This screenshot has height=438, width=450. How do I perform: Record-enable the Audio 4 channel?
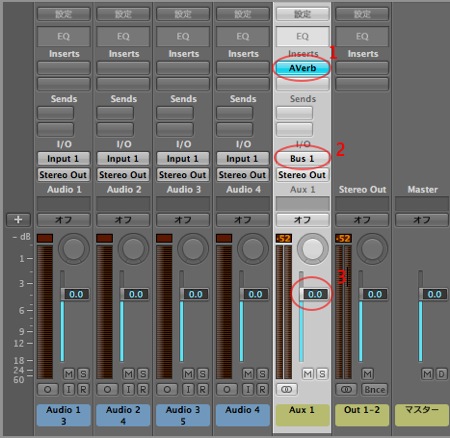pyautogui.click(x=262, y=389)
